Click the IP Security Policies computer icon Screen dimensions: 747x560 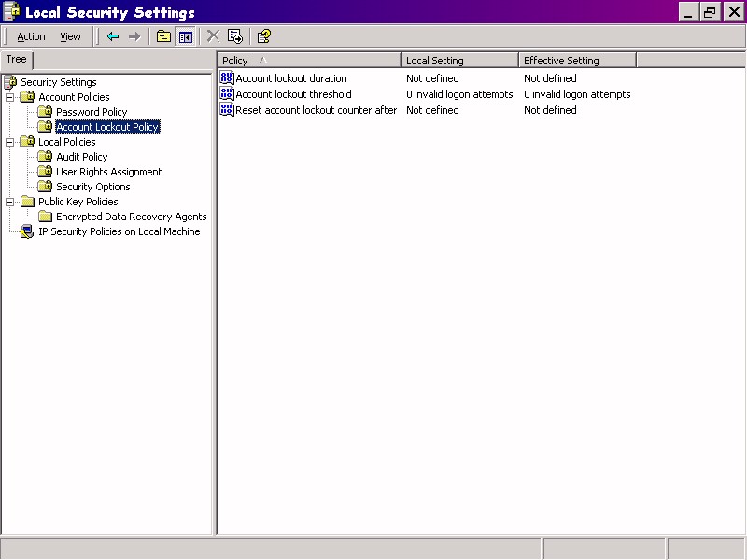click(x=27, y=231)
